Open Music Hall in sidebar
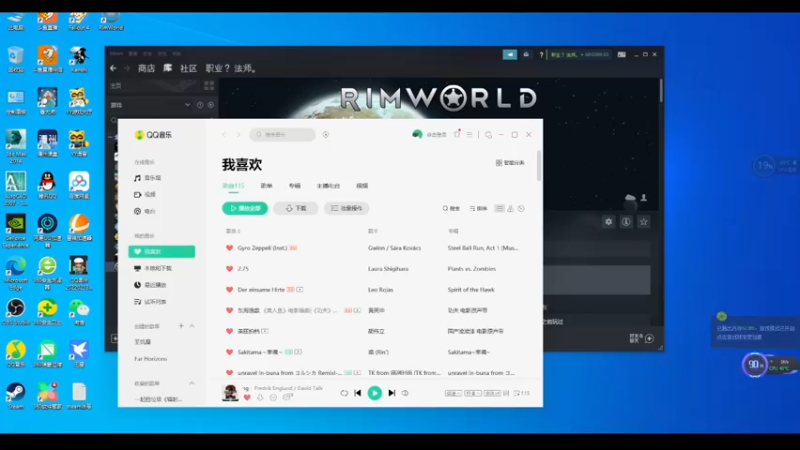This screenshot has height=450, width=800. click(147, 178)
